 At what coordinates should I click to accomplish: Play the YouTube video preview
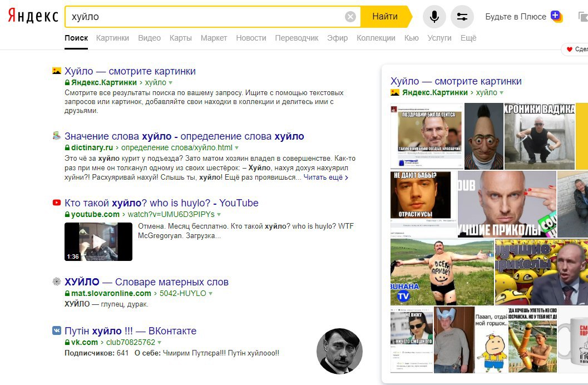[x=98, y=242]
